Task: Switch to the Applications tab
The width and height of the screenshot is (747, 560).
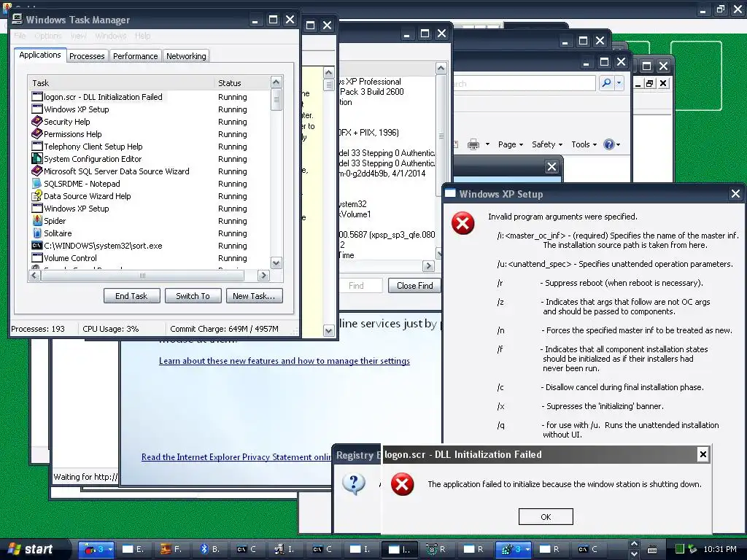Action: (40, 55)
